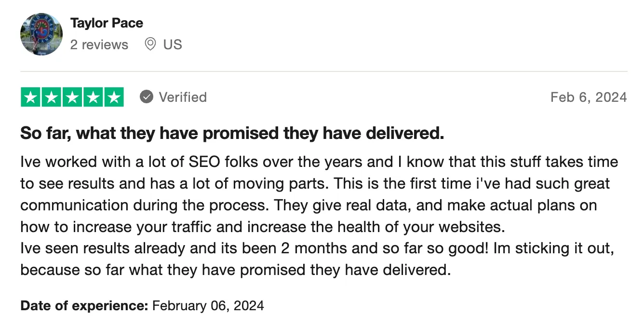This screenshot has width=644, height=330.
Task: Click the February 06, 2024 experience date
Action: tap(208, 305)
